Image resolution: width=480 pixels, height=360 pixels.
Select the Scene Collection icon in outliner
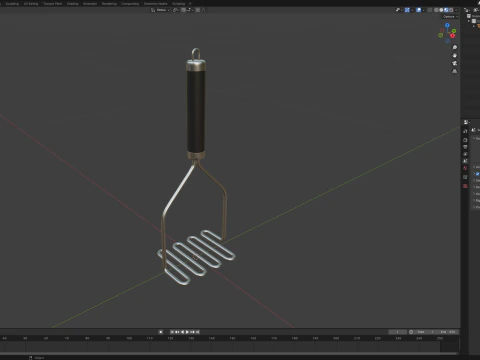[469, 16]
